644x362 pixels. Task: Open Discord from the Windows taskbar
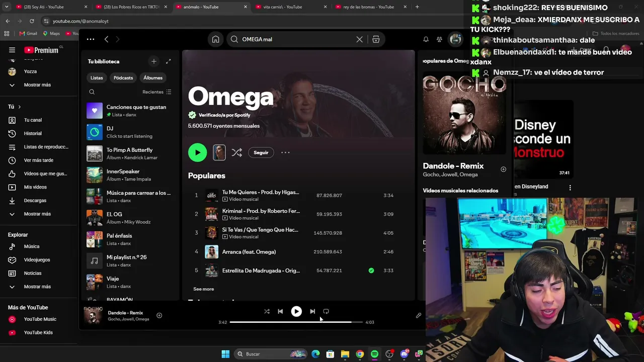point(404,354)
